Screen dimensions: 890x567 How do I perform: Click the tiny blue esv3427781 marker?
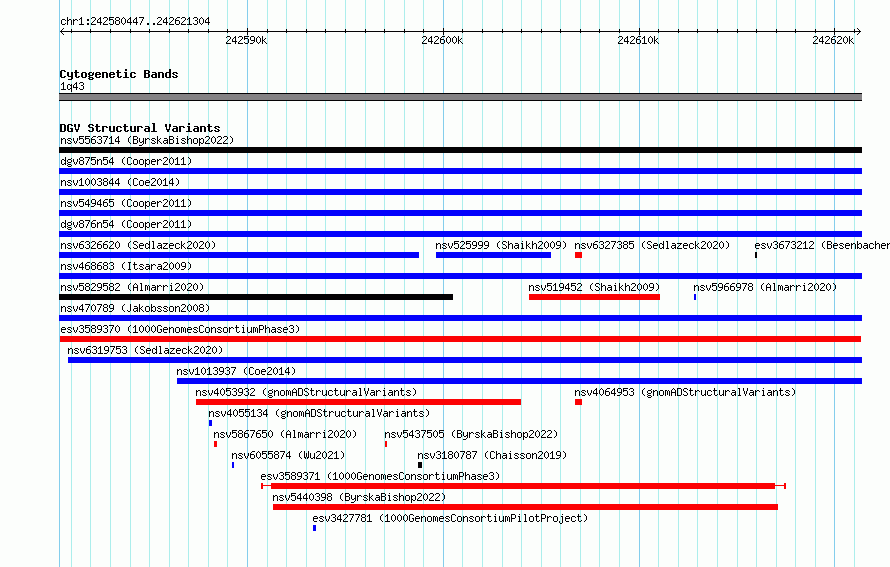point(314,528)
